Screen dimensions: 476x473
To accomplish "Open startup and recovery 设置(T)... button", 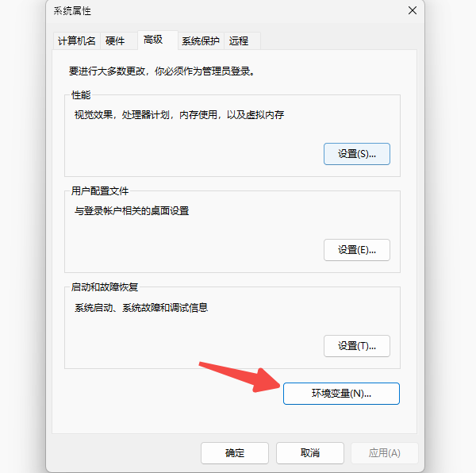I will coord(356,346).
